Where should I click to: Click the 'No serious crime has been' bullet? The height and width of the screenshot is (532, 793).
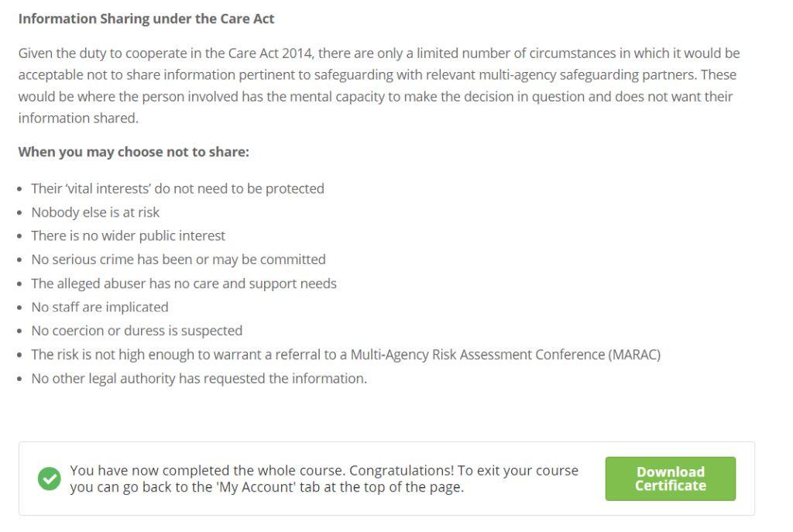click(178, 259)
